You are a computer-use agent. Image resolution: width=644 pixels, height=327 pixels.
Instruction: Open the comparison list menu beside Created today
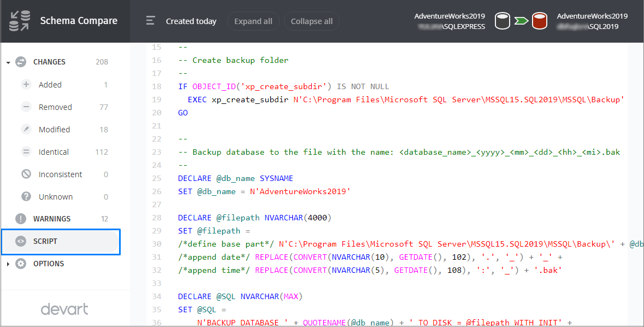coord(150,20)
